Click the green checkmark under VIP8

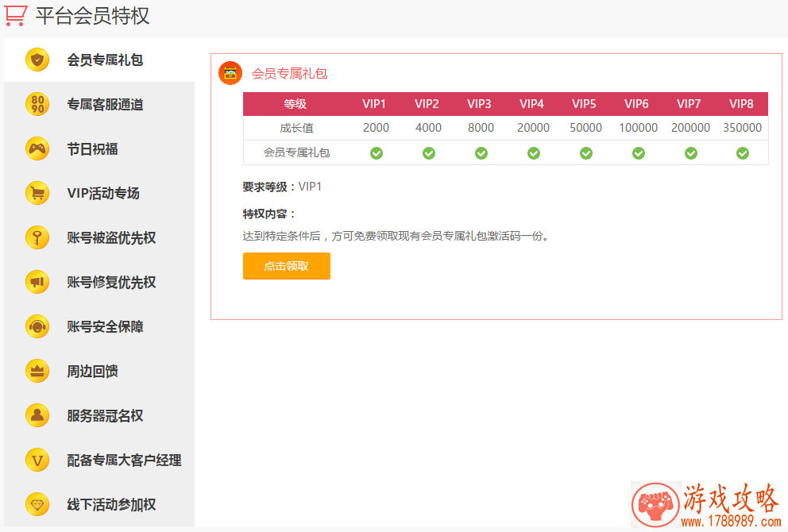pyautogui.click(x=743, y=153)
